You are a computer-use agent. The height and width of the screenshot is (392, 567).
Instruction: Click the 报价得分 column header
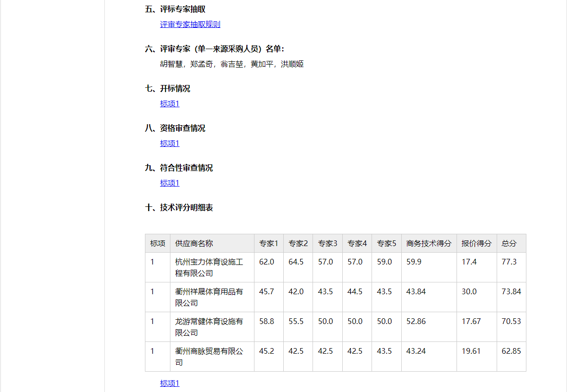476,244
